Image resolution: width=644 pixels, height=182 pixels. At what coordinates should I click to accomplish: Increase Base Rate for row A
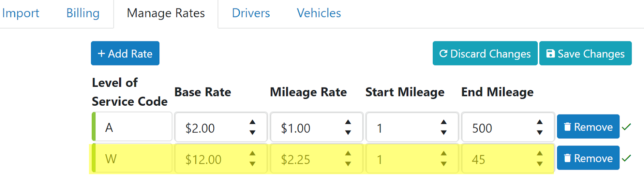(252, 122)
